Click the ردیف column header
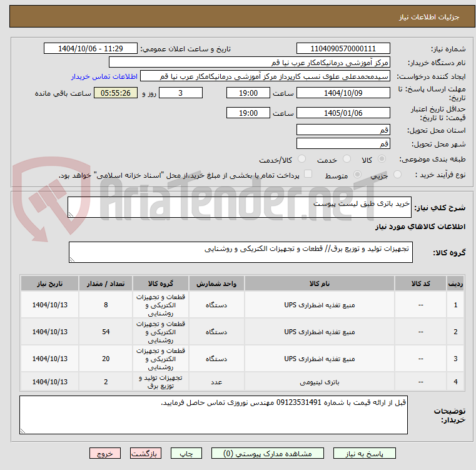This screenshot has height=470, width=476. (455, 284)
